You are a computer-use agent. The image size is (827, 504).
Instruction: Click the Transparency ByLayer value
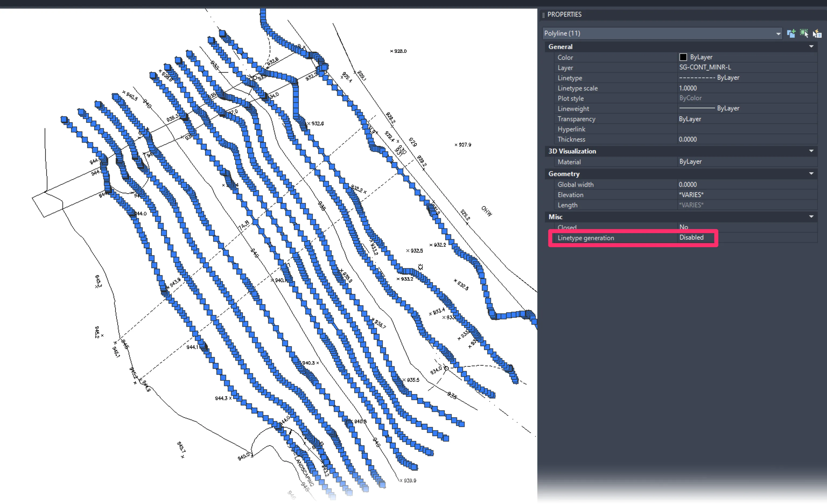coord(690,119)
